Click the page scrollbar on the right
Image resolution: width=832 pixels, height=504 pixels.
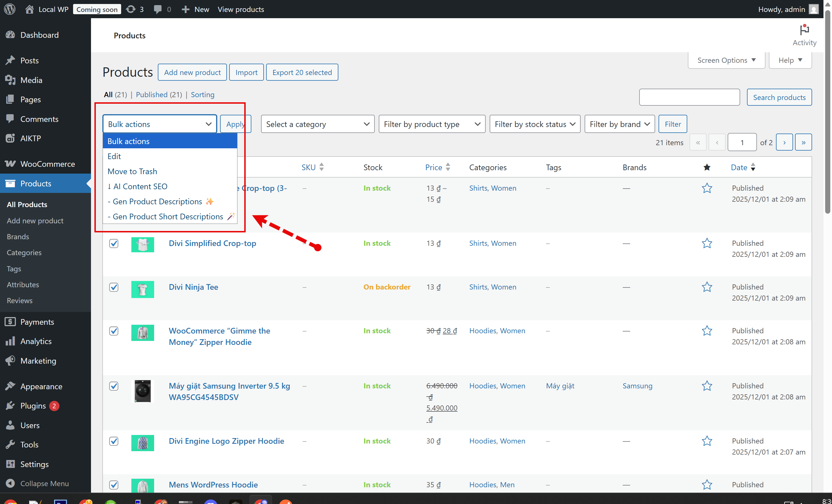tap(828, 111)
